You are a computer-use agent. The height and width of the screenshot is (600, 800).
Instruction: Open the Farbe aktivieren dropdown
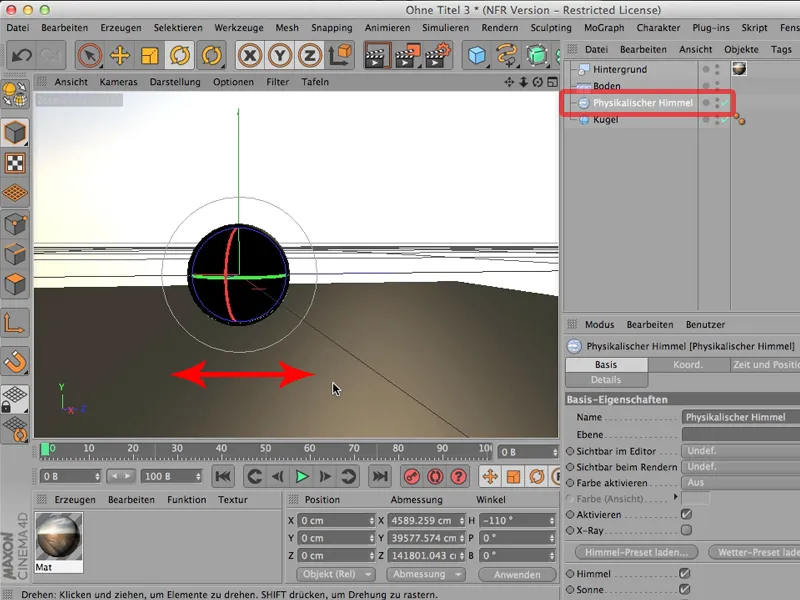pyautogui.click(x=740, y=483)
